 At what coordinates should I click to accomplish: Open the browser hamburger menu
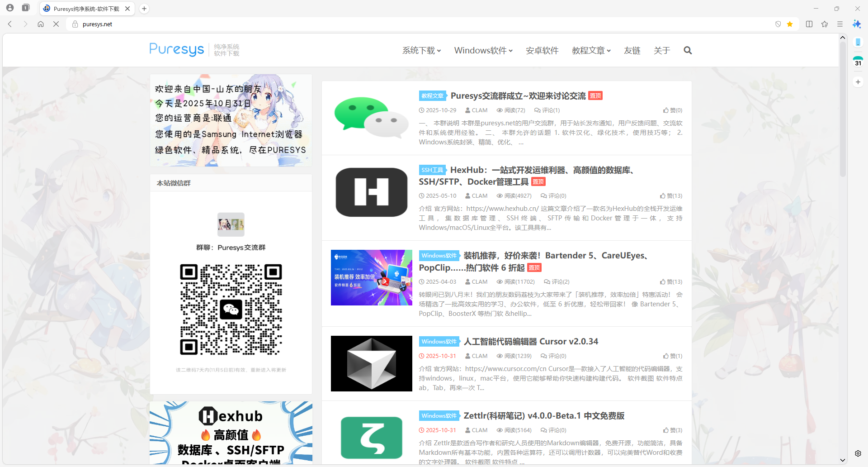840,24
